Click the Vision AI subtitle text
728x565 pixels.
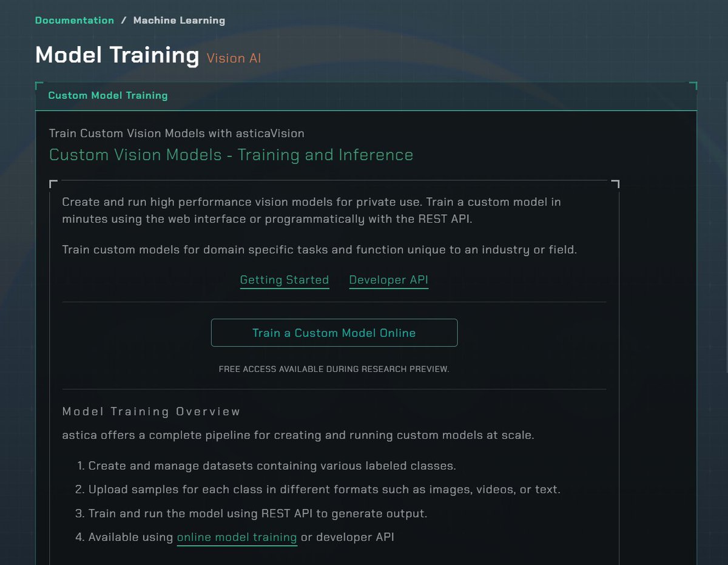[234, 58]
